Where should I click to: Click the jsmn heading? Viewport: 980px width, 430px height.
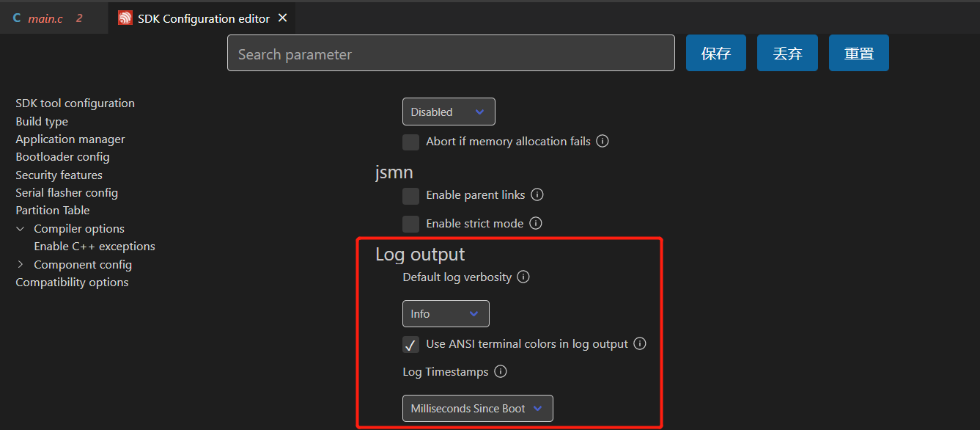[394, 173]
